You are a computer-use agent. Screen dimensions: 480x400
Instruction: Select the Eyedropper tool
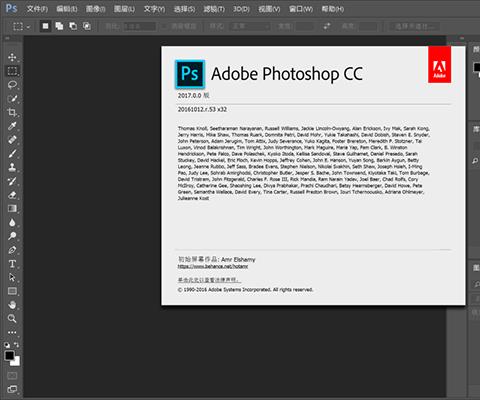pos(12,126)
